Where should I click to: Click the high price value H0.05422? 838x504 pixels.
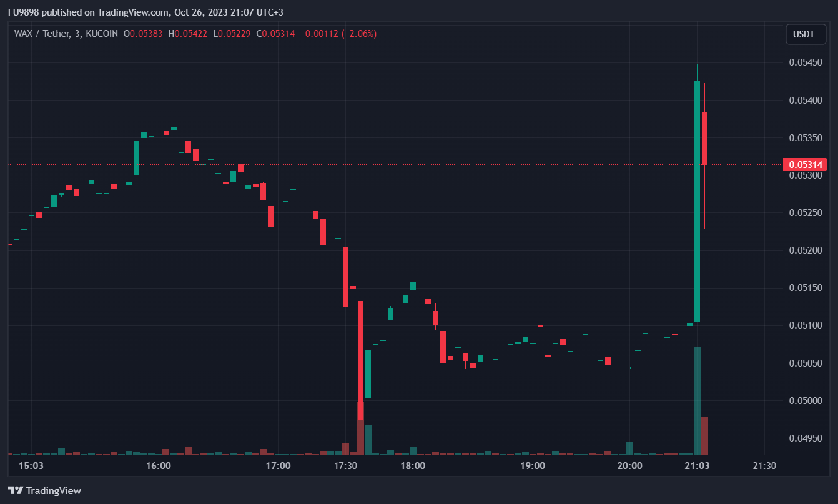tap(188, 34)
